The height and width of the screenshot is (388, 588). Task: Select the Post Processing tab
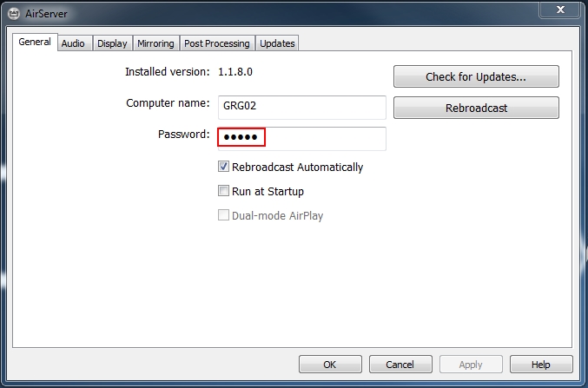click(x=217, y=43)
